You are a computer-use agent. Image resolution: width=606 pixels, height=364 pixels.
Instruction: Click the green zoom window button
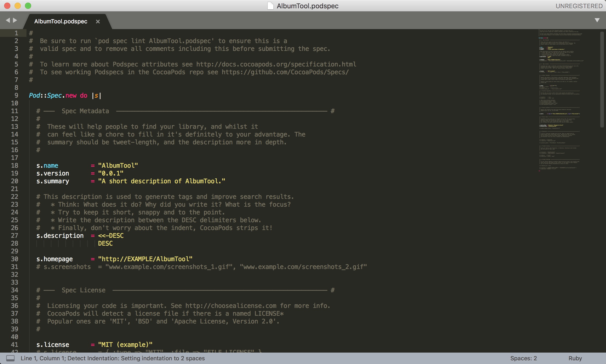28,6
